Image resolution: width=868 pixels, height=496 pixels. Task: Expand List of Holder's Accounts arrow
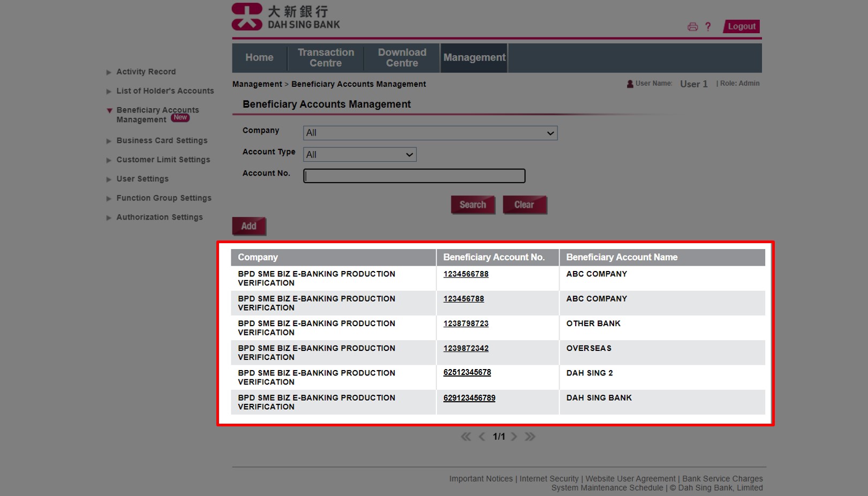pos(109,92)
